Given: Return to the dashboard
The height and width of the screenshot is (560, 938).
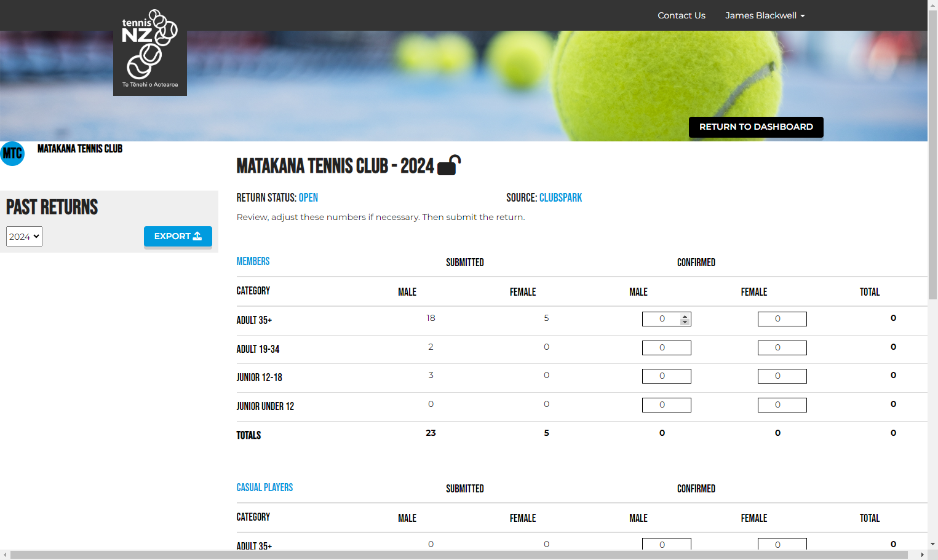Looking at the screenshot, I should point(756,127).
